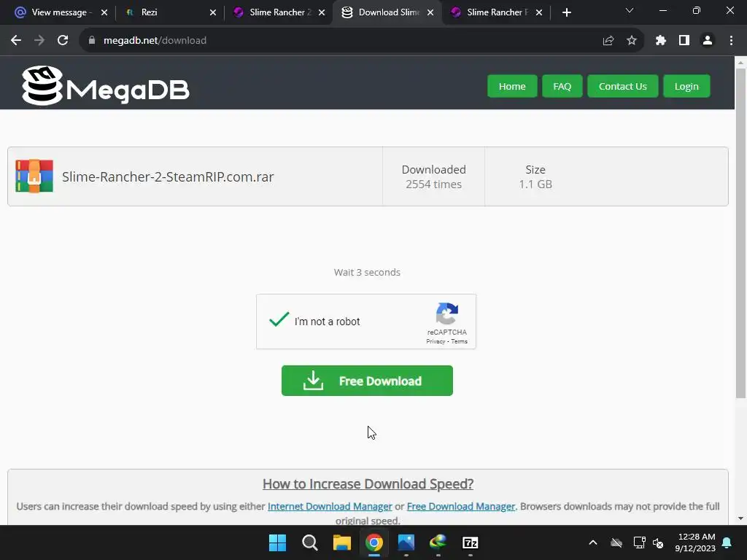Open the Extensions puzzle icon
This screenshot has height=560, width=747.
point(661,41)
